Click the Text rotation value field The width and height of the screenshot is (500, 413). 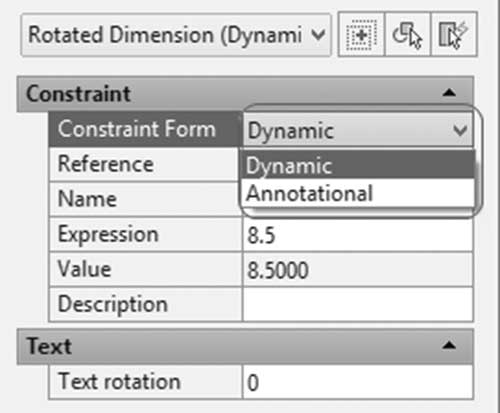[358, 382]
